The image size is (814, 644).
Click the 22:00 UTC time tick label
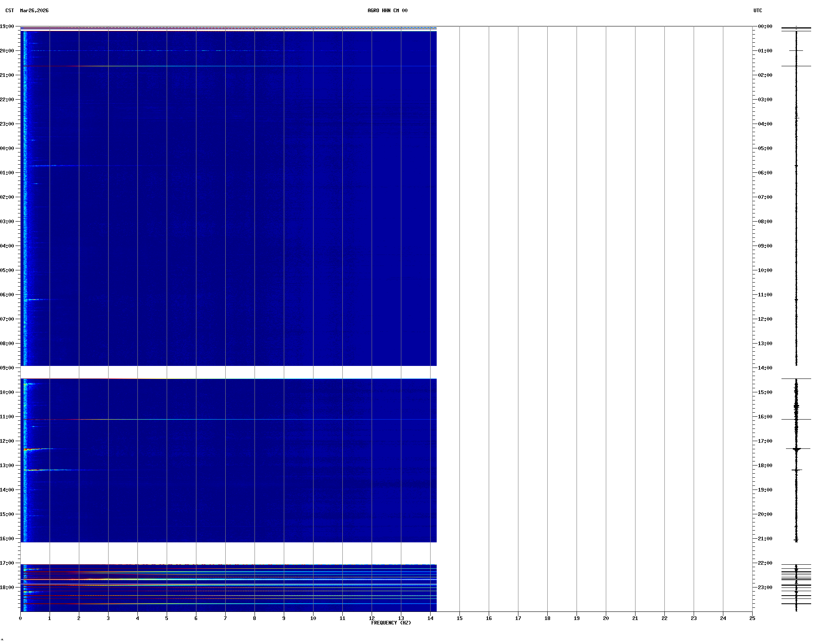click(765, 563)
